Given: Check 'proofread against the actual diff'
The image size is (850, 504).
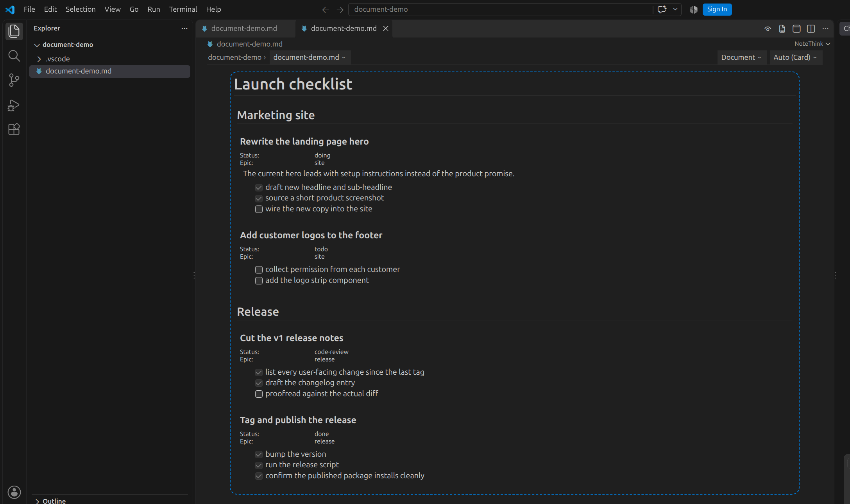Looking at the screenshot, I should [x=259, y=394].
